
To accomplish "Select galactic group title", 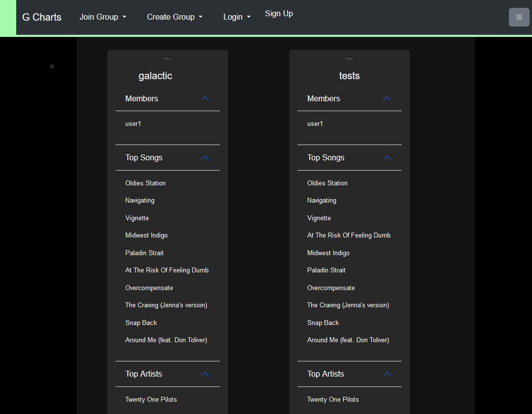I will pos(155,76).
